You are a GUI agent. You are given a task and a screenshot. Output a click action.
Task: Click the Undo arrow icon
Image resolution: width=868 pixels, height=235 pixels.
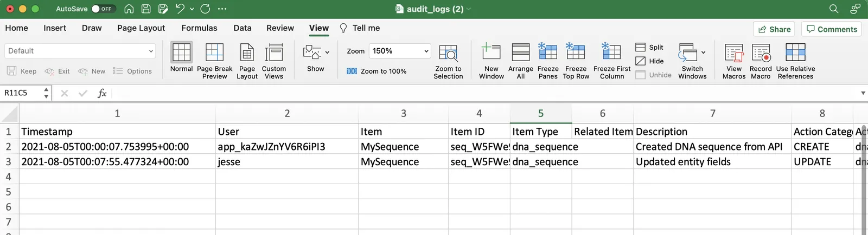(181, 9)
